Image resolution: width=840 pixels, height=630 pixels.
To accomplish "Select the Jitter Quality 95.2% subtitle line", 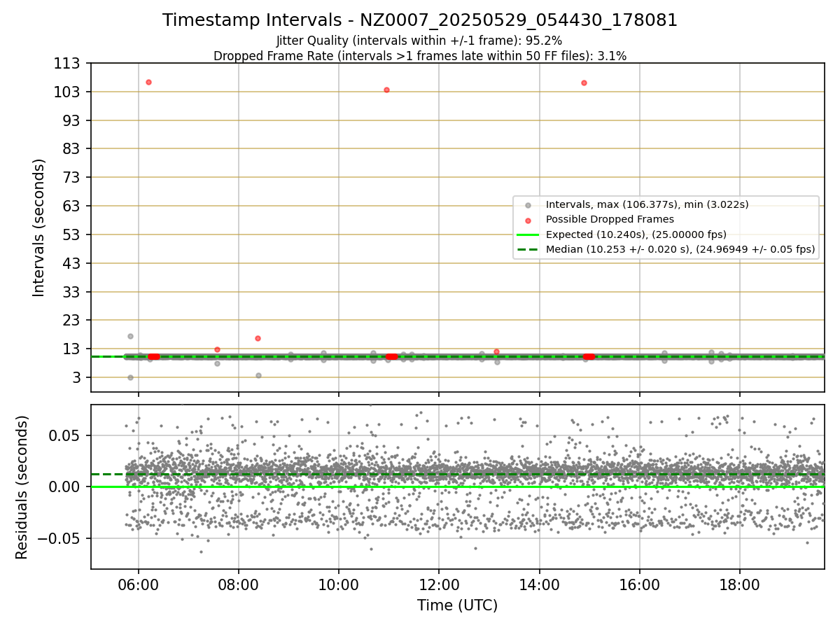I will pos(419,41).
